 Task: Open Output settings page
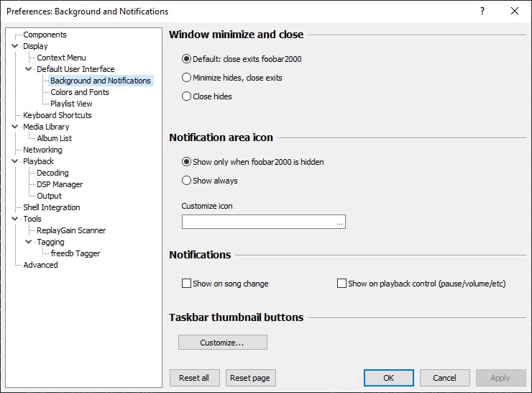(49, 196)
